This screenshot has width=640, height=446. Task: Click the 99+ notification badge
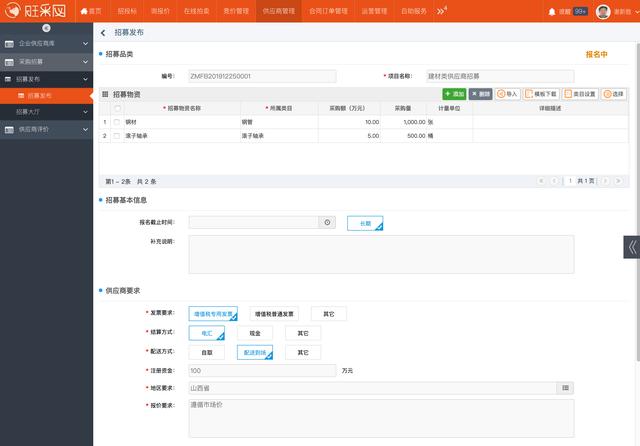point(580,11)
